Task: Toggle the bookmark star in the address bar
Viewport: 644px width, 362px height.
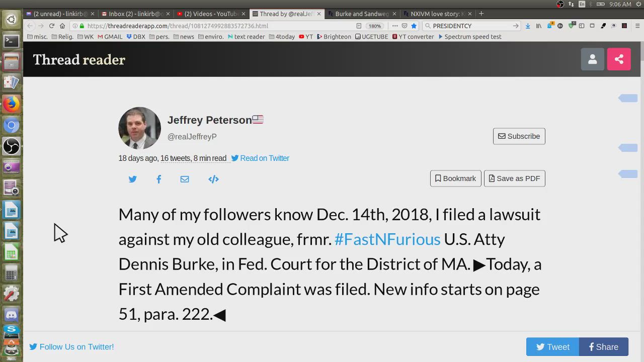Action: coord(414,26)
